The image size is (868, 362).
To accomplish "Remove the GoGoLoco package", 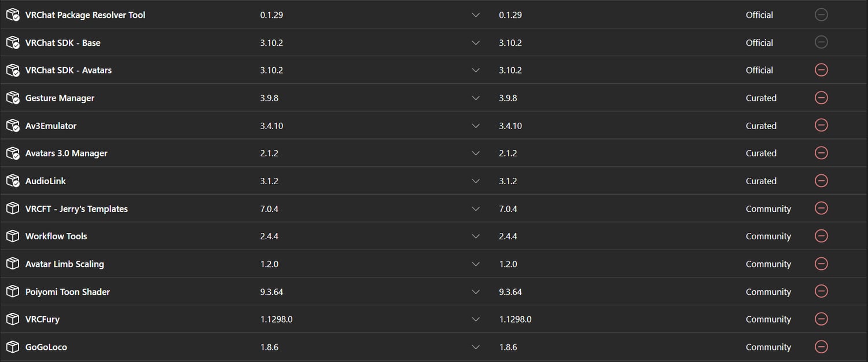I will [x=821, y=347].
